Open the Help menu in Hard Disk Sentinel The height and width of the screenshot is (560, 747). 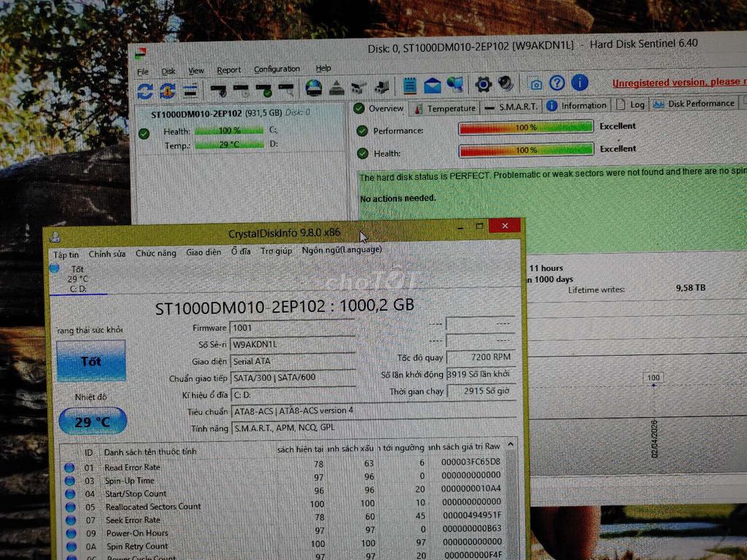[x=323, y=68]
